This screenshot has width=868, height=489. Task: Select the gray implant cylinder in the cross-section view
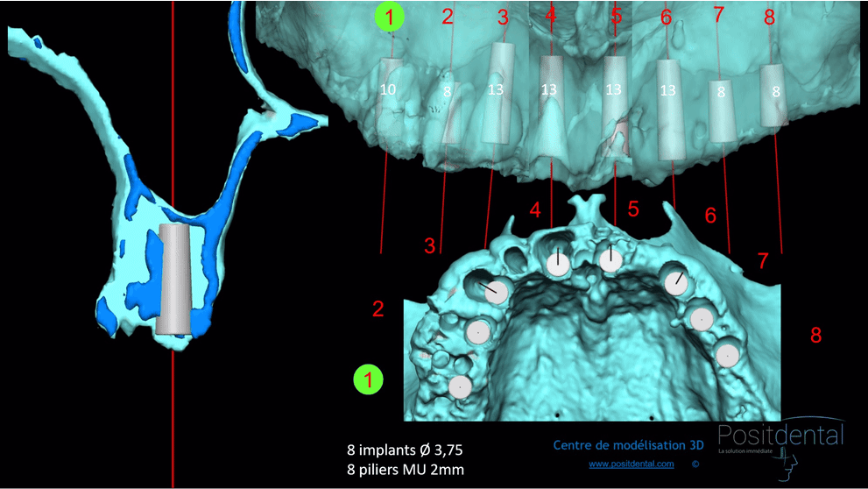[175, 279]
